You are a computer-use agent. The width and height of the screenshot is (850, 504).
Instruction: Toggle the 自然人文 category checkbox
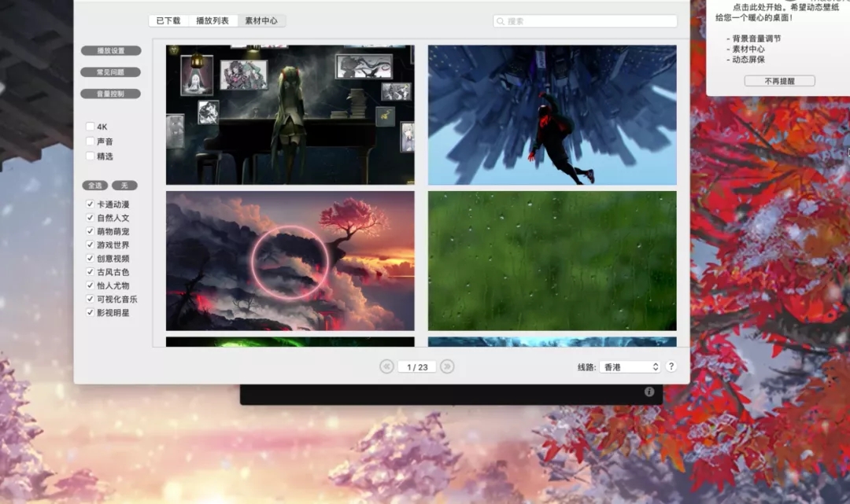[x=90, y=218]
